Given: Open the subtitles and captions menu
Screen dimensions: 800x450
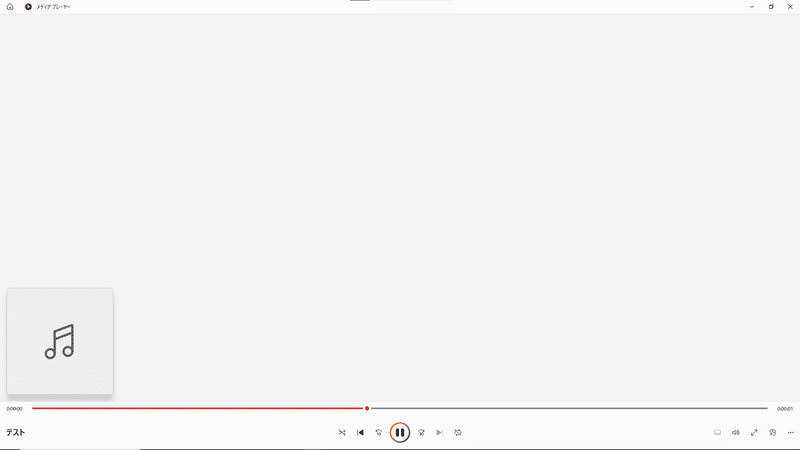Looking at the screenshot, I should [x=717, y=433].
